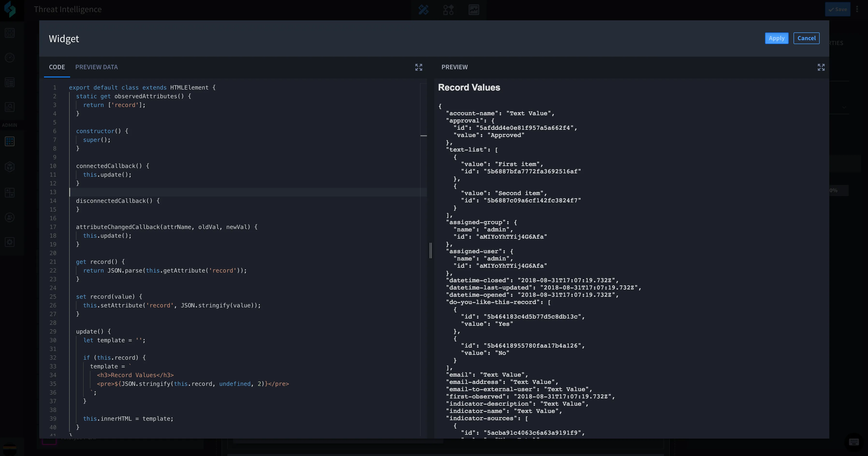The image size is (868, 456).
Task: Open the list-layout icon in the sidebar
Action: point(10,82)
